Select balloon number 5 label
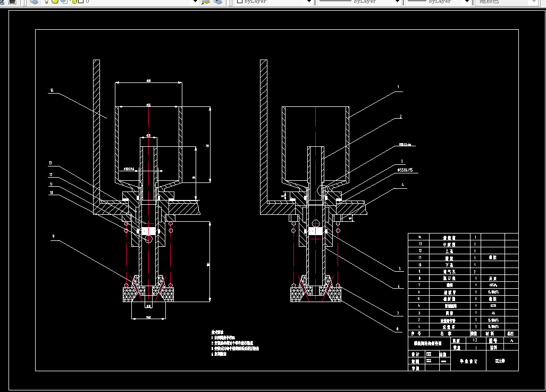 click(400, 269)
